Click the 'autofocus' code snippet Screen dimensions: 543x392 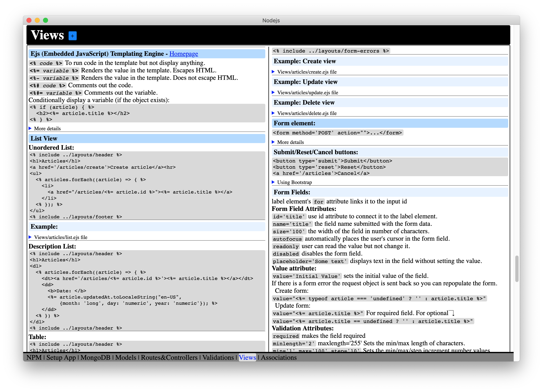pyautogui.click(x=287, y=239)
